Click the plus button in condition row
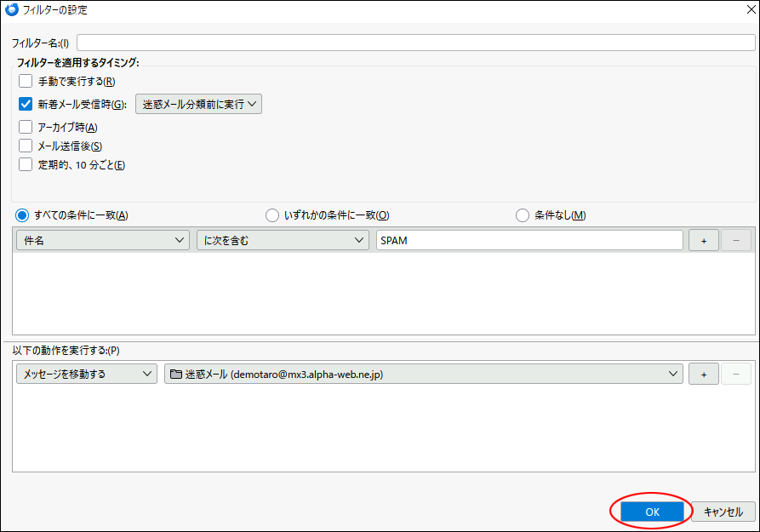The image size is (760, 532). [x=703, y=241]
